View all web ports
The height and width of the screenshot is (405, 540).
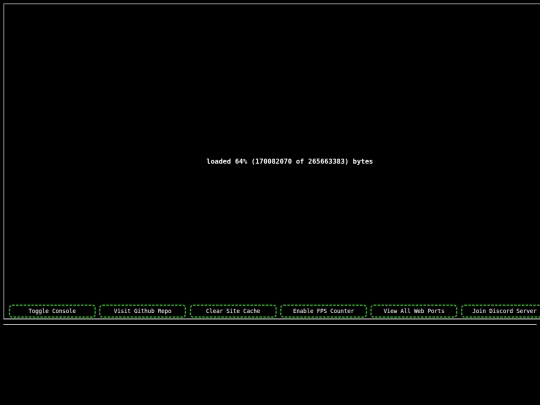414,311
